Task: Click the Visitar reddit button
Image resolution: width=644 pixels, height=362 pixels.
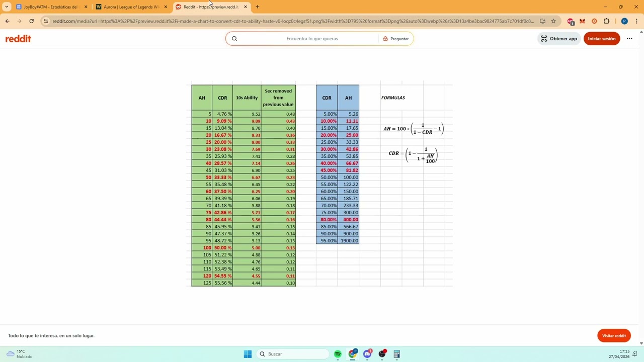Action: coord(614,336)
